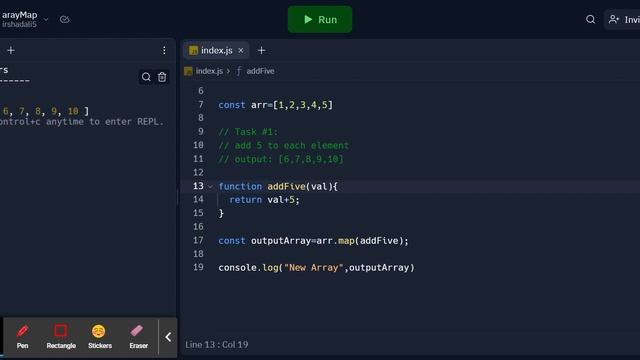This screenshot has height=360, width=640.
Task: Click the cloud sync status icon
Action: [x=64, y=19]
